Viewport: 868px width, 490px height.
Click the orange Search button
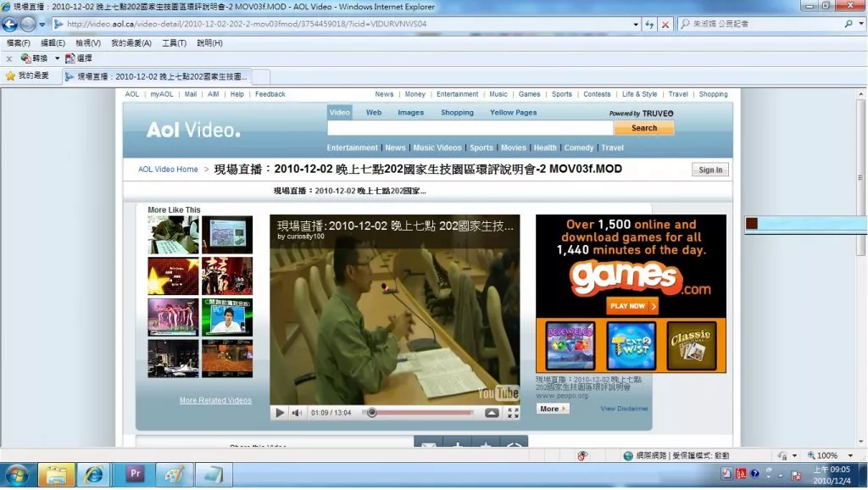point(644,128)
